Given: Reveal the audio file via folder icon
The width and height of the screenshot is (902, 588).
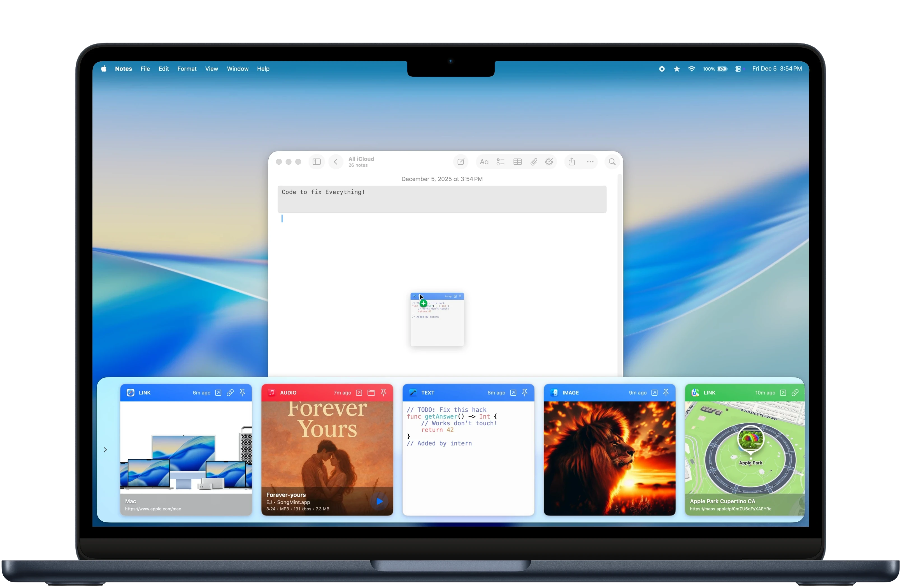Looking at the screenshot, I should (x=371, y=393).
